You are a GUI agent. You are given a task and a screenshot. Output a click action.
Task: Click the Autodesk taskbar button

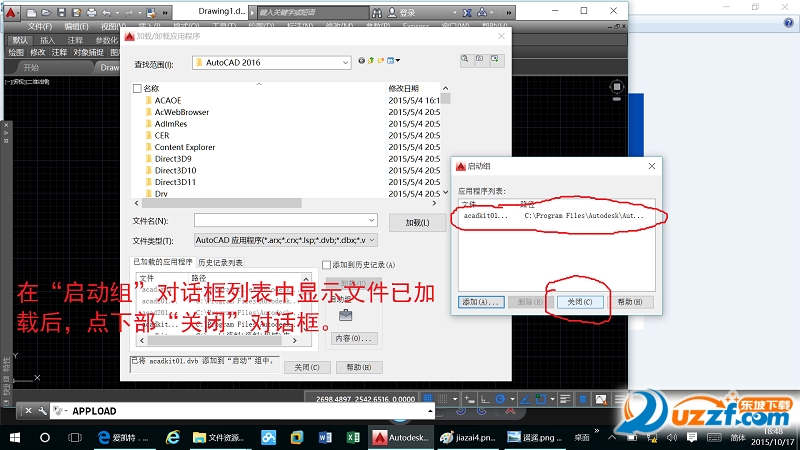[401, 437]
